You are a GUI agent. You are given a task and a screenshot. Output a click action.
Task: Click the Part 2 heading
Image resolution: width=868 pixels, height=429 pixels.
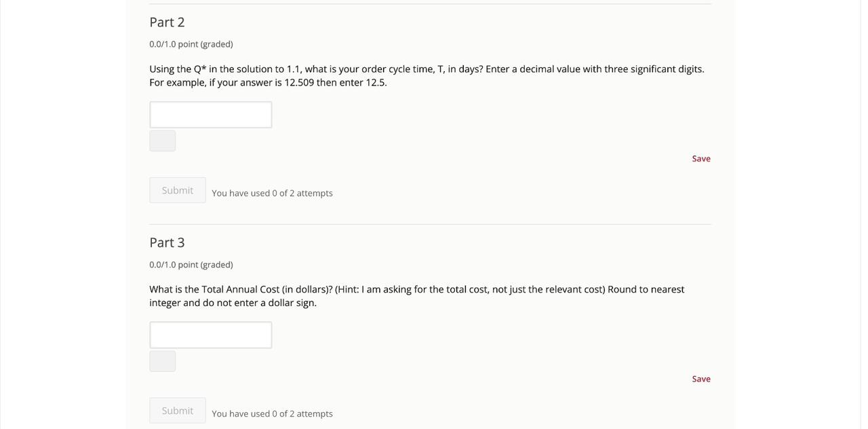[167, 21]
